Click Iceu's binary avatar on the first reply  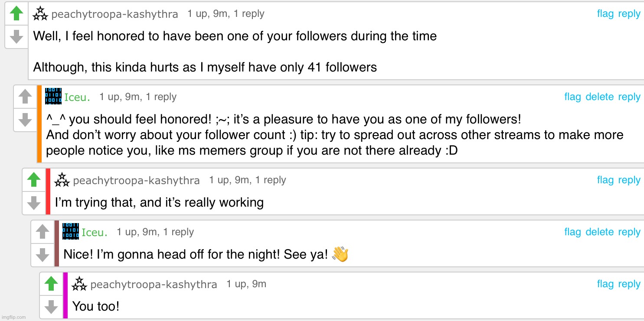53,96
